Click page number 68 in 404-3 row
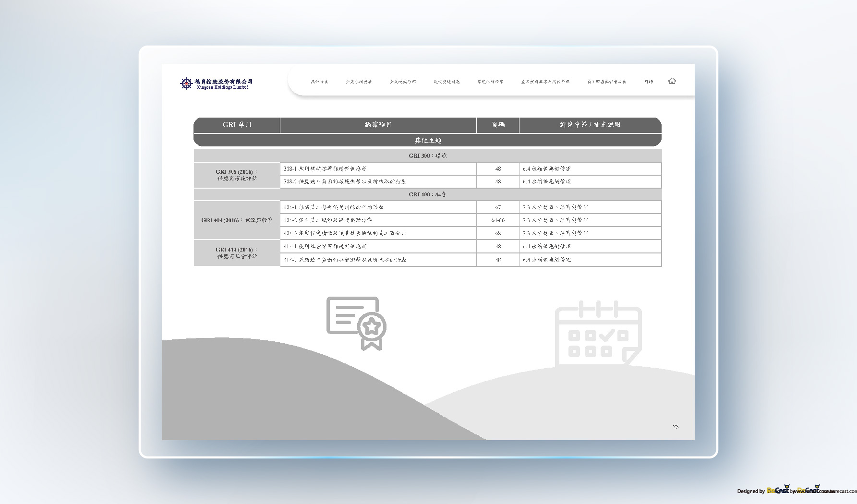Viewport: 857px width, 504px height. (x=498, y=233)
